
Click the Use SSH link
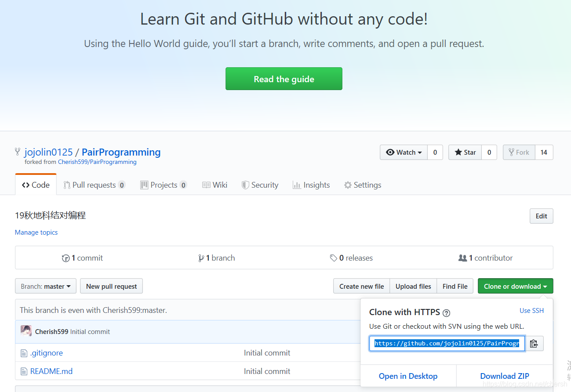coord(531,310)
